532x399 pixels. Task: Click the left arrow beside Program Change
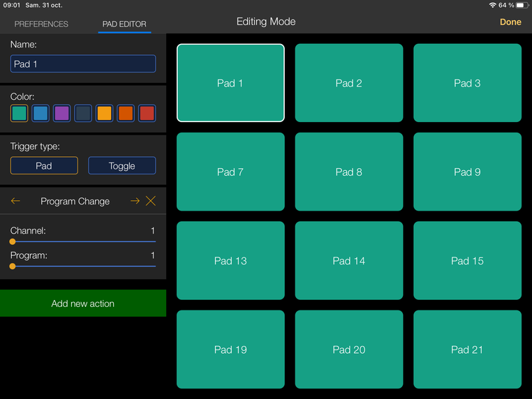click(15, 201)
